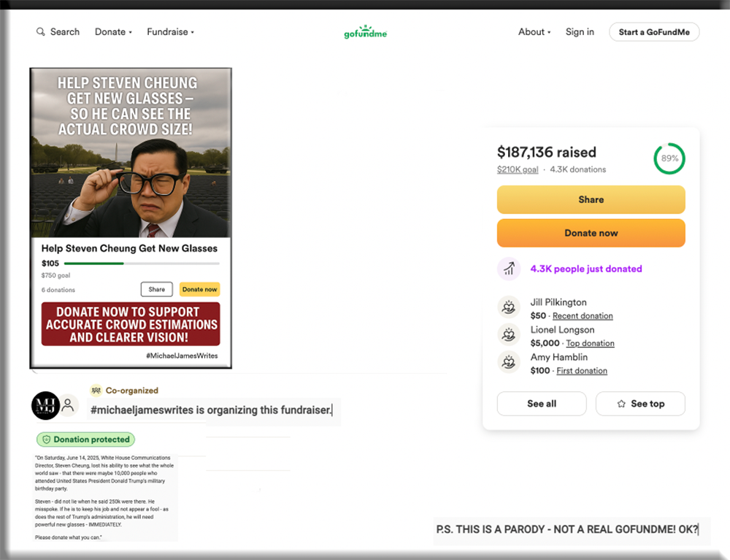730x560 pixels.
Task: Click the 'P.S. THIS IS A PARODY' text
Action: tap(567, 529)
